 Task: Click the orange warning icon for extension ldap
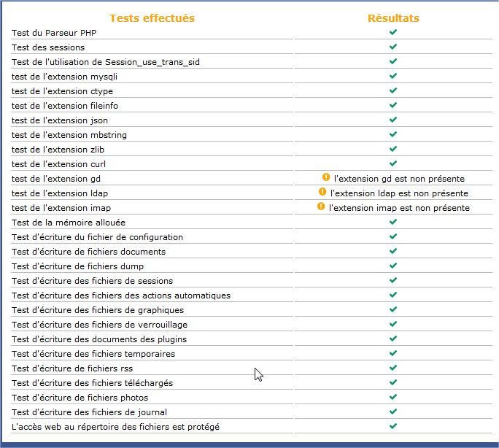click(322, 192)
